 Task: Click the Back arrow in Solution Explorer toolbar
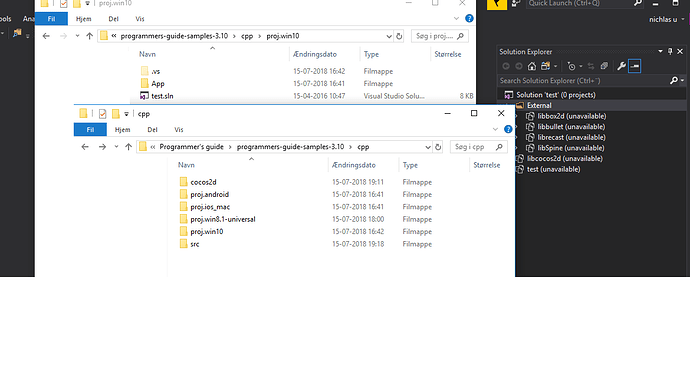coord(506,66)
